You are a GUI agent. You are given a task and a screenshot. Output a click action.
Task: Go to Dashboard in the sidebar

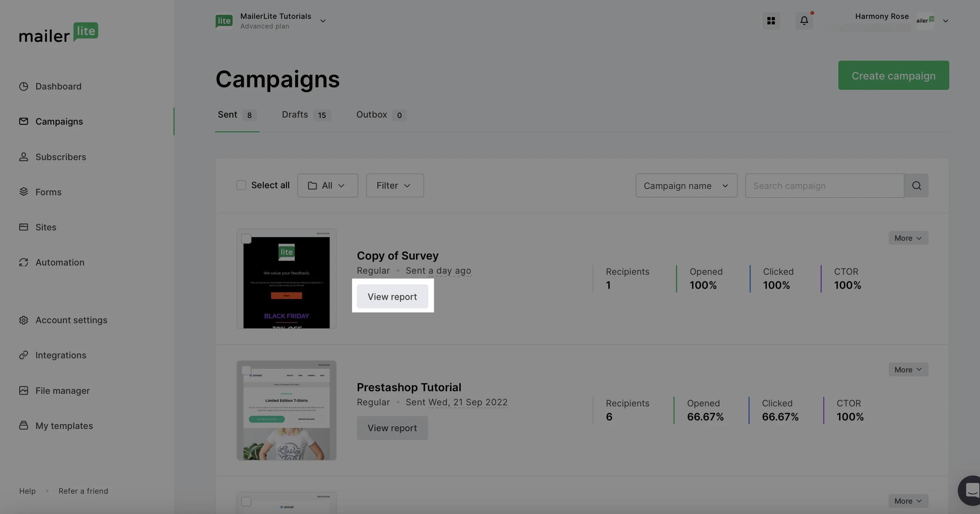pyautogui.click(x=50, y=87)
